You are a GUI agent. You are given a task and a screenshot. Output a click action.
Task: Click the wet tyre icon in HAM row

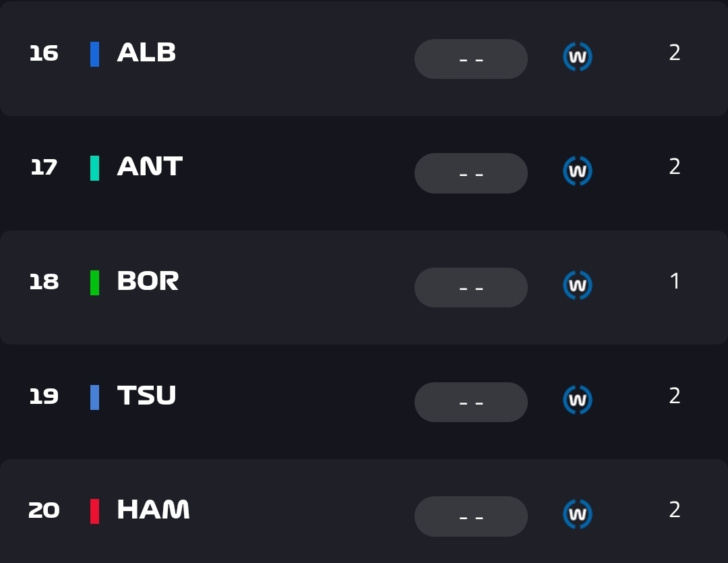click(x=578, y=514)
